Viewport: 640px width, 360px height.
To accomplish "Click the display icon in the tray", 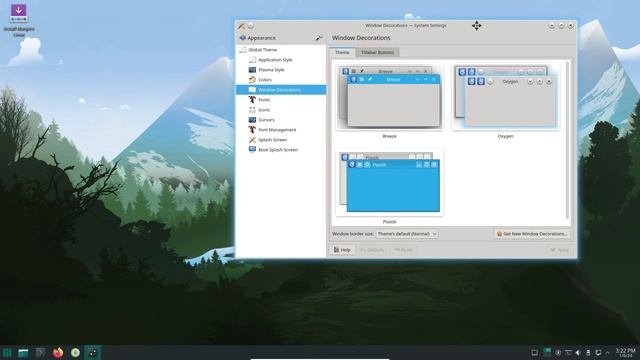I will [x=598, y=353].
